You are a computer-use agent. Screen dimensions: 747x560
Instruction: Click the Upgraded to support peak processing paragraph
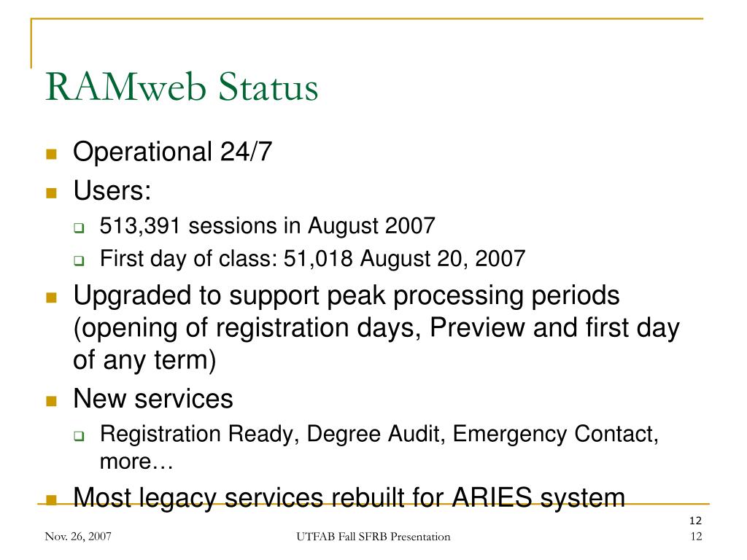pos(376,327)
